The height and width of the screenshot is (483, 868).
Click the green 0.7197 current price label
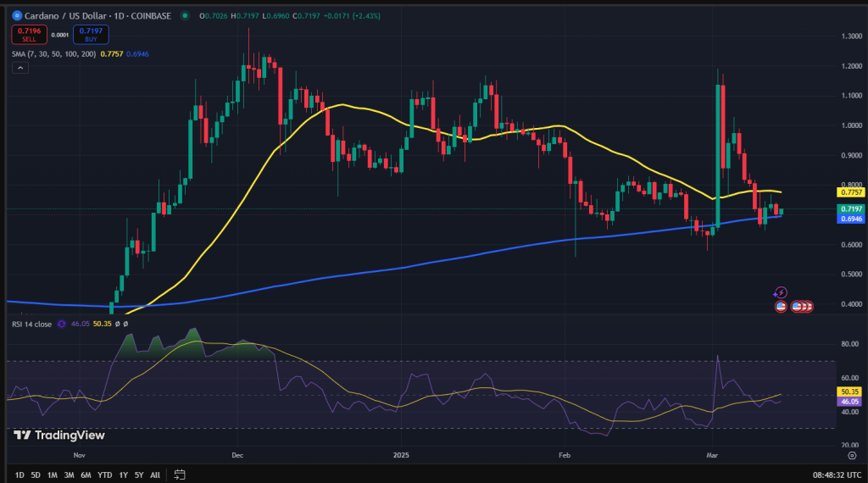[x=851, y=208]
